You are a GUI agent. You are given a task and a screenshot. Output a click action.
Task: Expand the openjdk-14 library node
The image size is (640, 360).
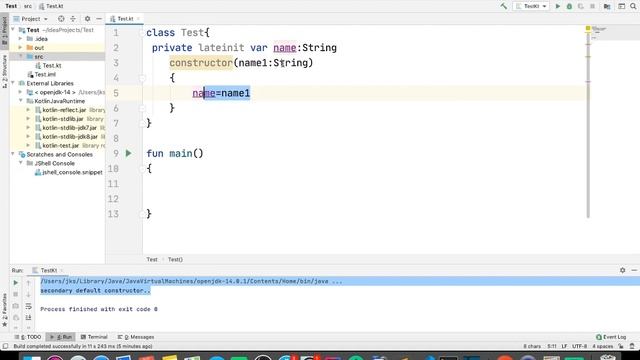coord(20,92)
